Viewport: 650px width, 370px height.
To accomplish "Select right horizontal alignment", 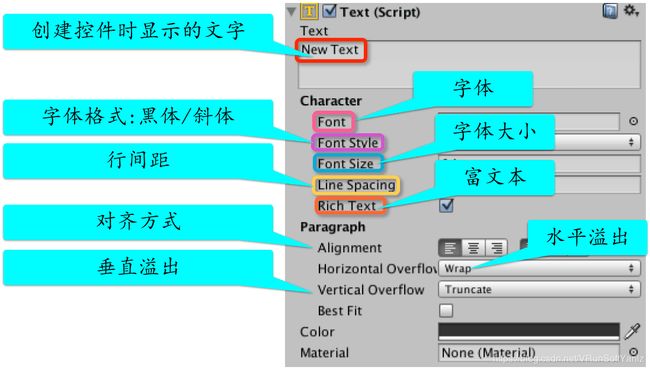I will tap(497, 248).
